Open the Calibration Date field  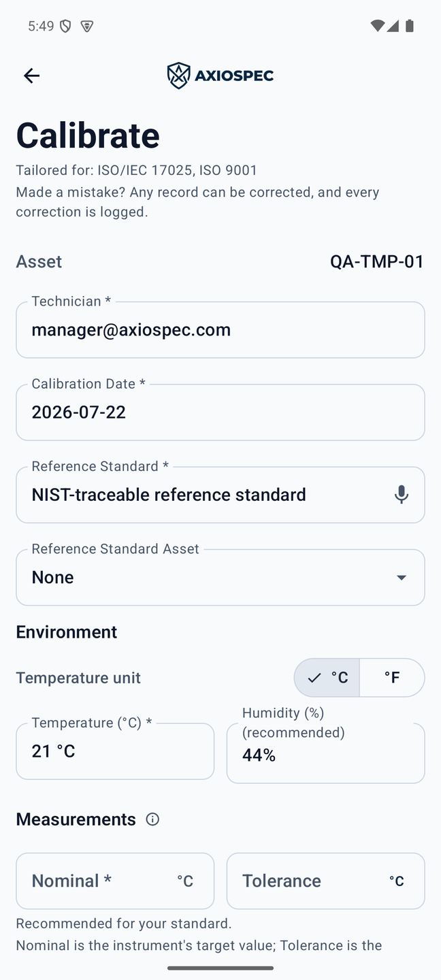tap(220, 412)
